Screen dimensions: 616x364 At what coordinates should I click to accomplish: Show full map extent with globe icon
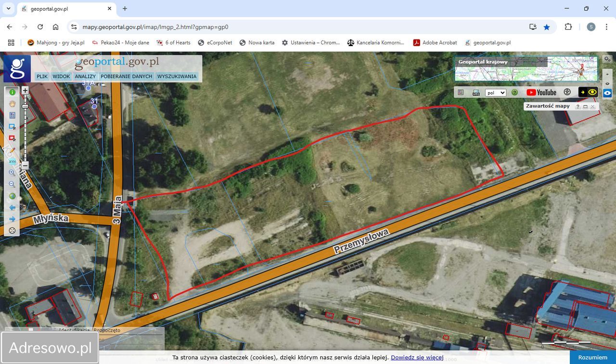(x=12, y=196)
